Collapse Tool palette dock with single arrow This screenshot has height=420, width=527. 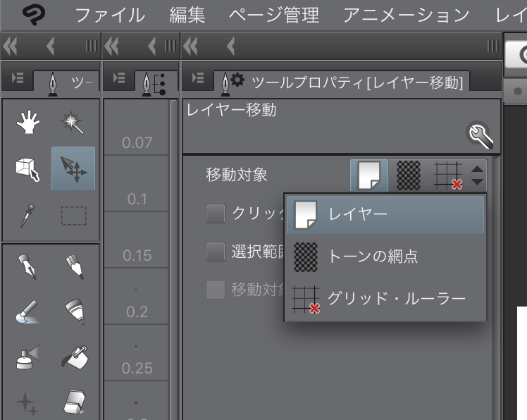click(x=51, y=46)
